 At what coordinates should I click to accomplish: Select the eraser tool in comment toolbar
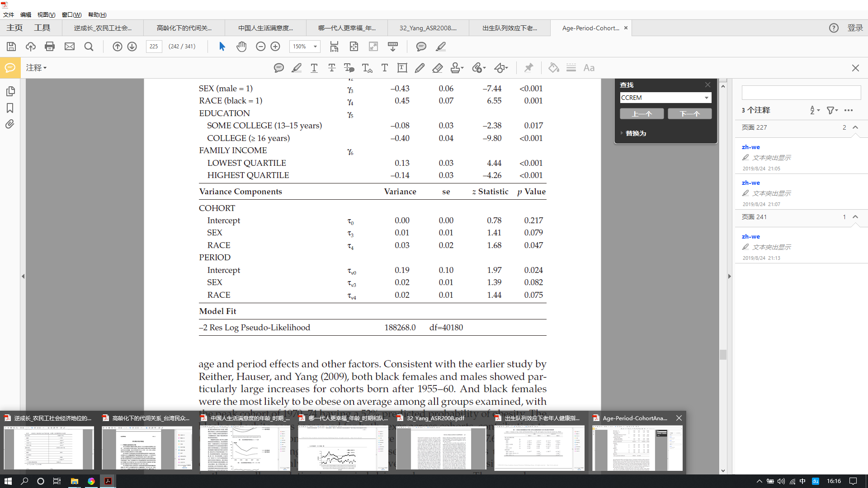(437, 68)
